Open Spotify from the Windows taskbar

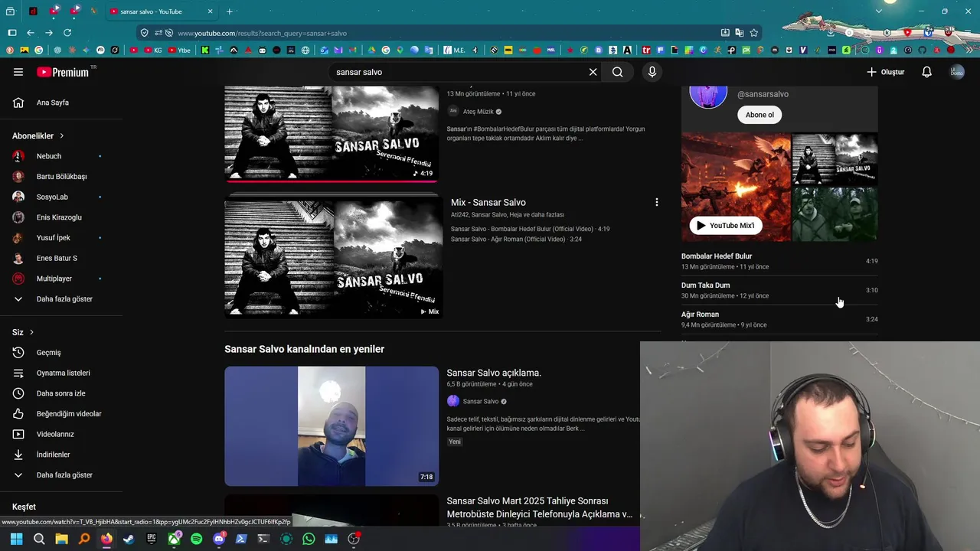pos(196,539)
